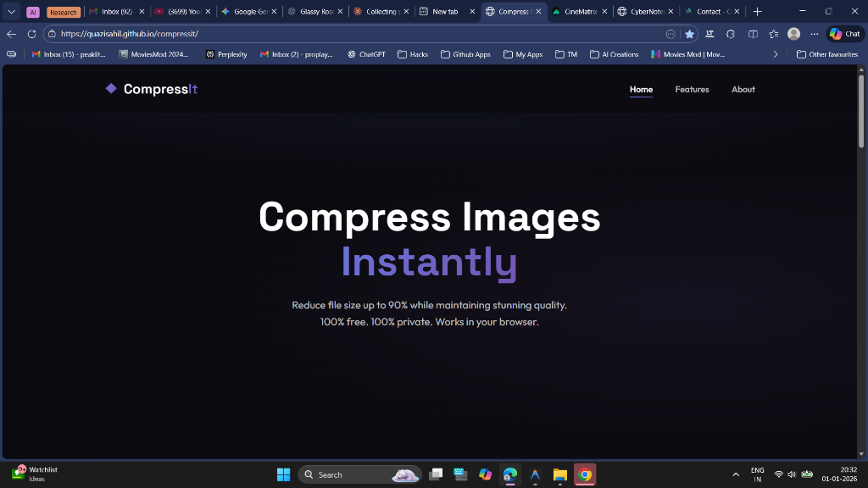868x488 pixels.
Task: Open the Copilot Chat button
Action: [x=845, y=34]
